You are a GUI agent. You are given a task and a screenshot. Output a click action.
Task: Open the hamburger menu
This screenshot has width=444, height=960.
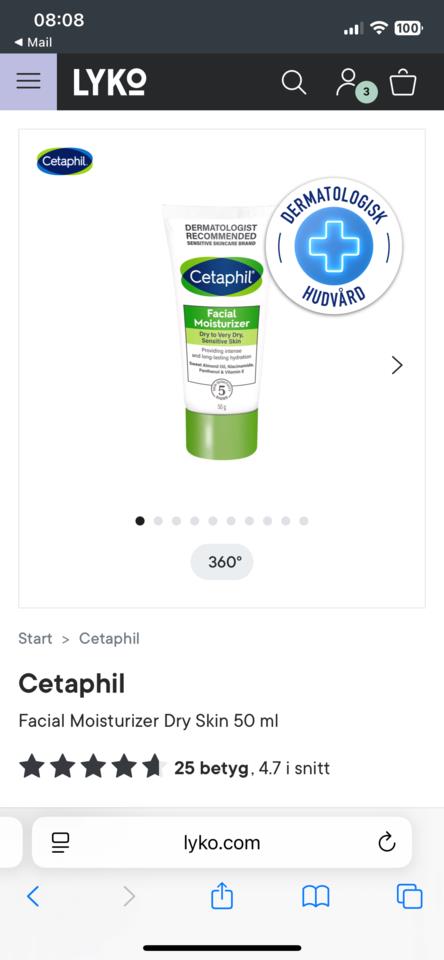click(28, 81)
